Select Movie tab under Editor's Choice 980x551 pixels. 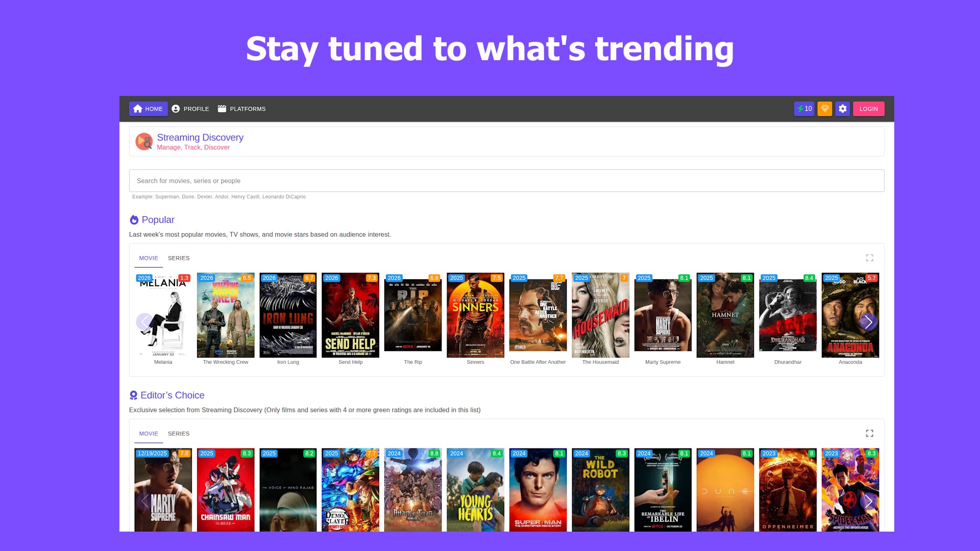pos(149,434)
